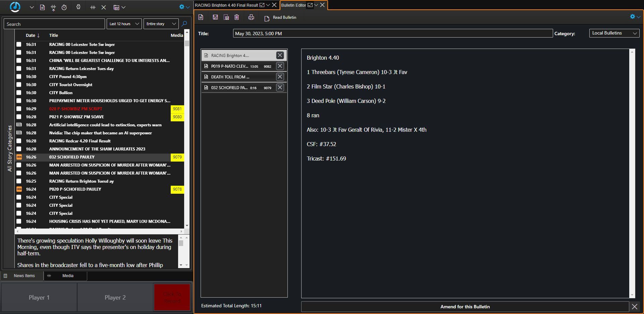Click the search magnifier icon
The height and width of the screenshot is (314, 644).
[184, 24]
